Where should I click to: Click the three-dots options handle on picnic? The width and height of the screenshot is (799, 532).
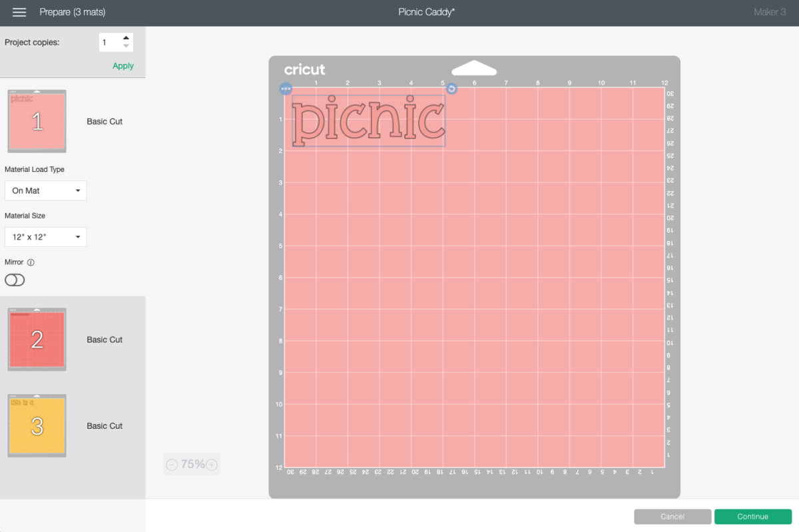click(x=286, y=89)
